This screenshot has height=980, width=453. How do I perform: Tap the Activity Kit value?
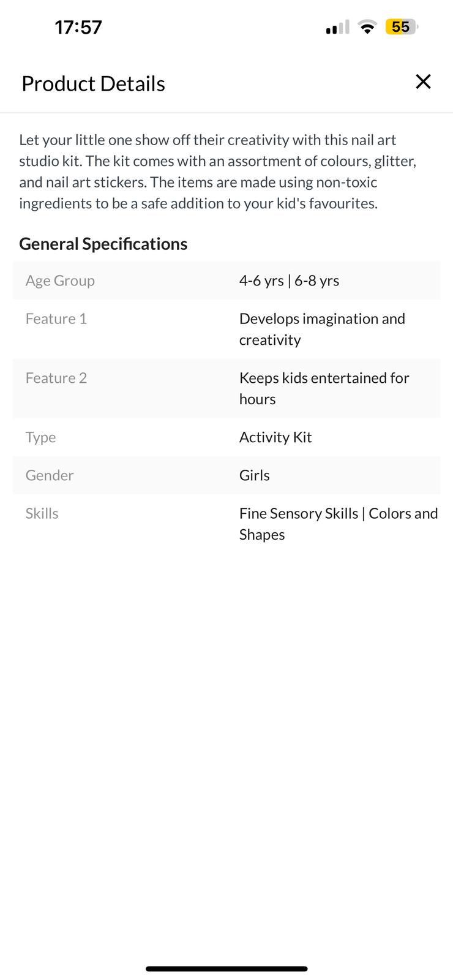tap(275, 437)
